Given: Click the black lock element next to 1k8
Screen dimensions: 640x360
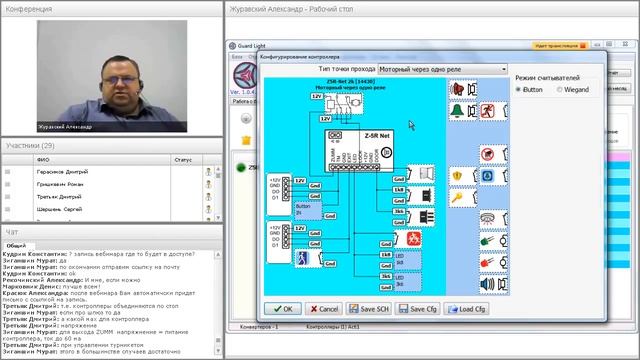Looking at the screenshot, I should (x=421, y=196).
